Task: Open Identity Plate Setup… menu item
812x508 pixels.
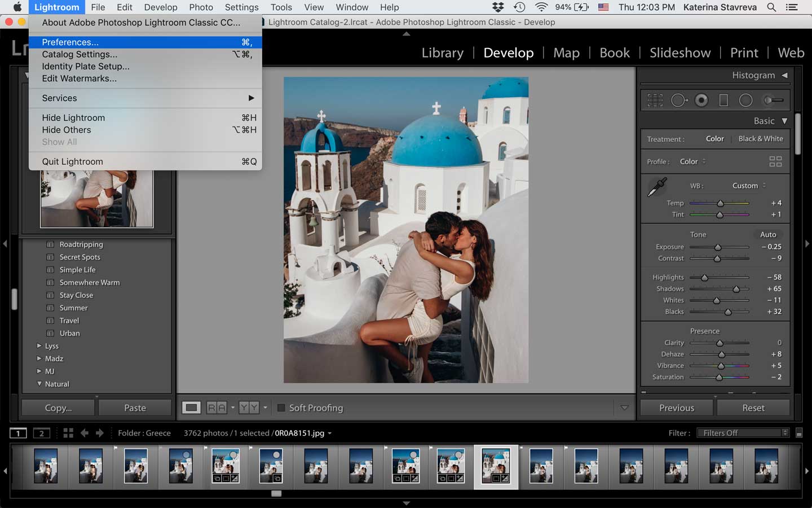Action: [145, 66]
